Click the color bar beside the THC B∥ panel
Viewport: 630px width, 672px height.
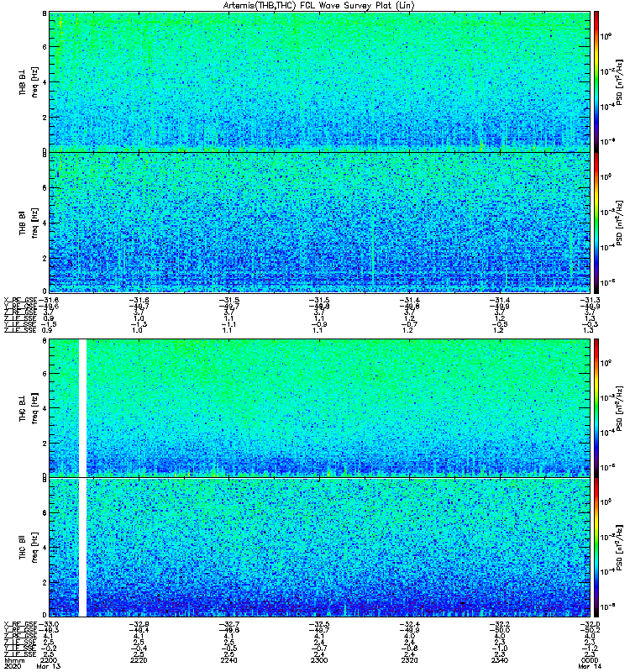pos(596,548)
